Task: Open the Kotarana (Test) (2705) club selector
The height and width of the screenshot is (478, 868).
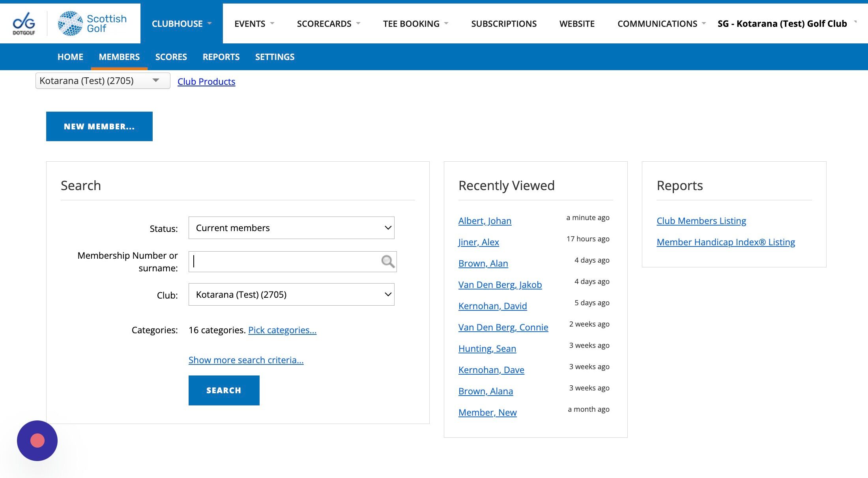Action: (x=103, y=81)
